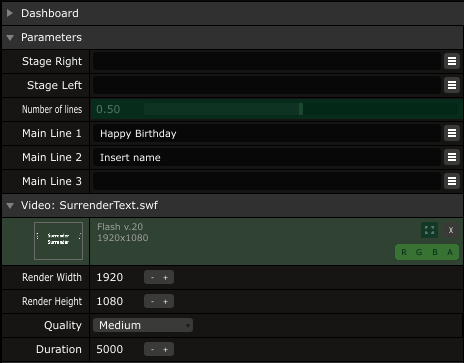Toggle the R color channel
The width and height of the screenshot is (464, 363).
tap(404, 252)
